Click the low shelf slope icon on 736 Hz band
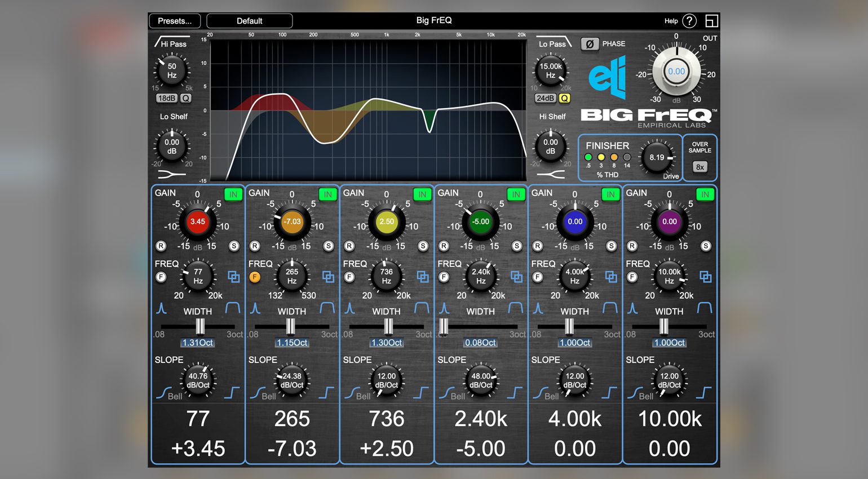Viewport: 868px width, 479px height. 353,392
